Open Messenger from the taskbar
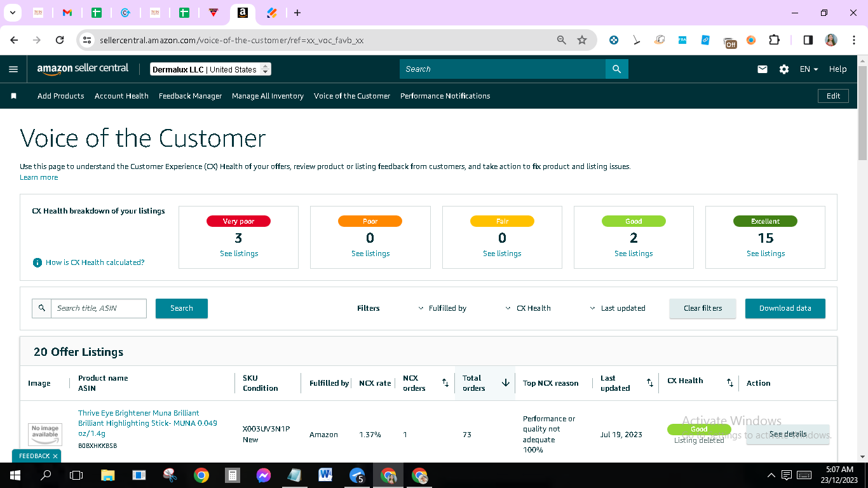868x488 pixels. tap(264, 475)
